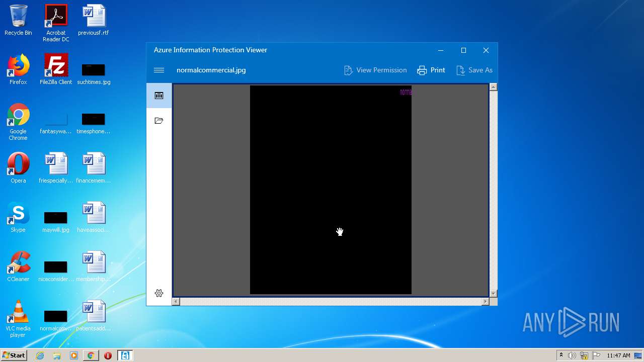This screenshot has width=644, height=362.
Task: Select the normalcom... desktop file
Action: point(56,321)
